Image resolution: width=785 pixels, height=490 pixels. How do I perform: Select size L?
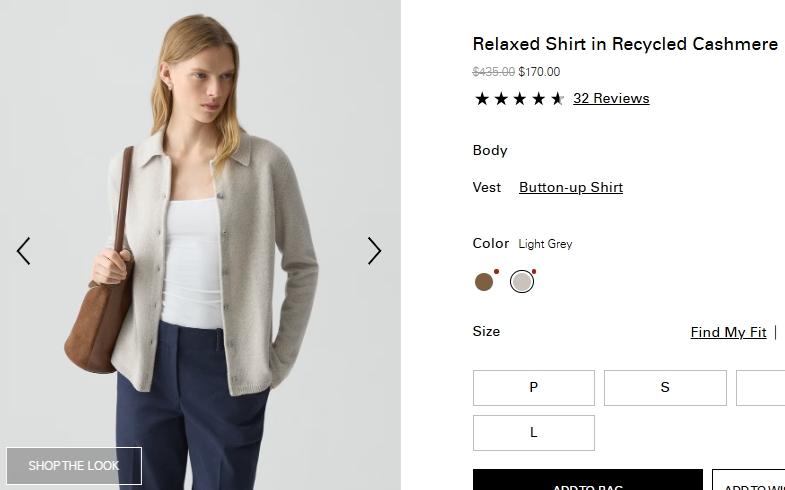(533, 433)
